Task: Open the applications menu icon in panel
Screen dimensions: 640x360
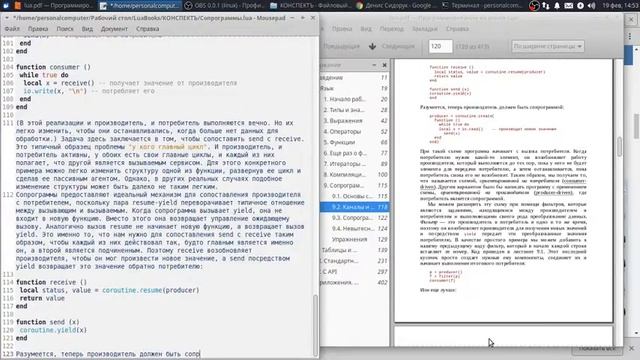Action: click(x=6, y=6)
